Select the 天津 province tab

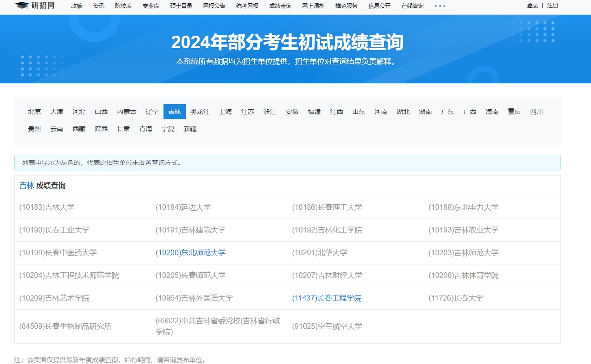[57, 112]
